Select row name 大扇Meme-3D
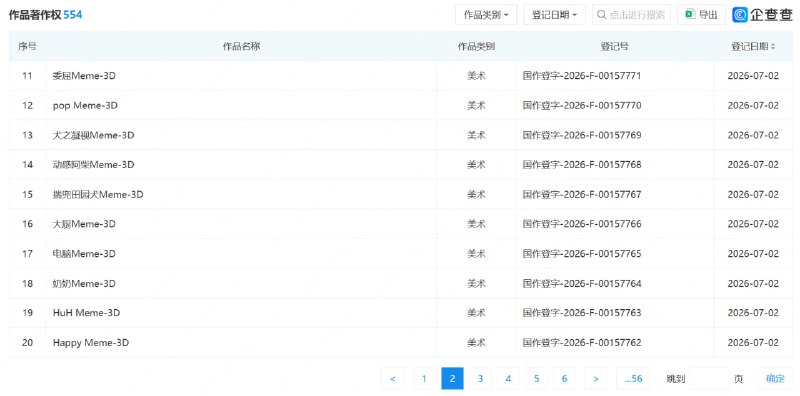Viewport: 800px width, 396px height. click(84, 224)
